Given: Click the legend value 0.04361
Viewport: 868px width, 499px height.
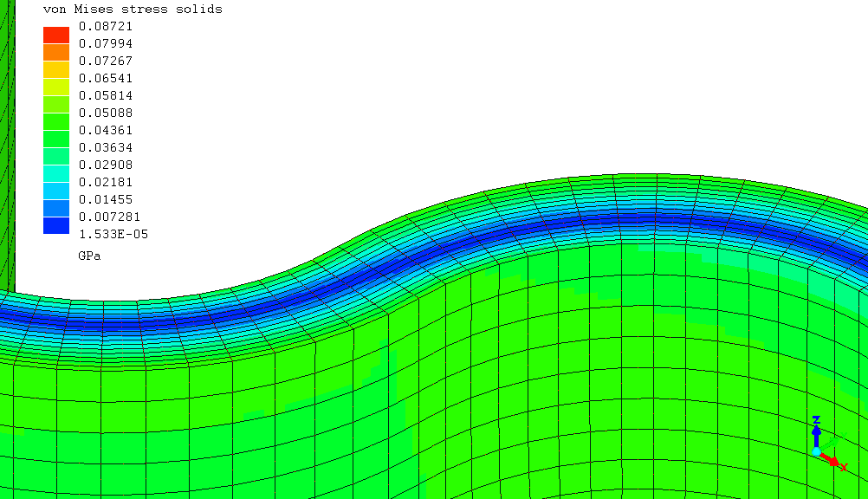Looking at the screenshot, I should (x=106, y=130).
